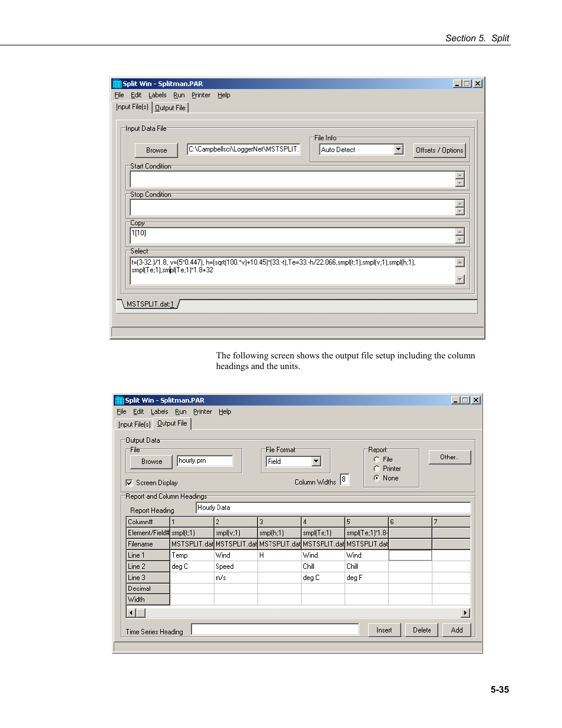Switch to Input File(s) tab in lower window
This screenshot has width=562, height=728.
pyautogui.click(x=134, y=424)
